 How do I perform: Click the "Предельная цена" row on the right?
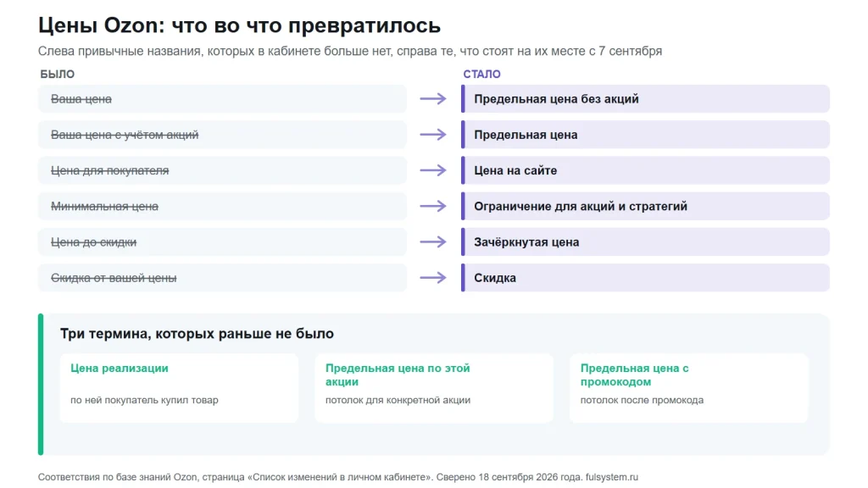coord(645,135)
